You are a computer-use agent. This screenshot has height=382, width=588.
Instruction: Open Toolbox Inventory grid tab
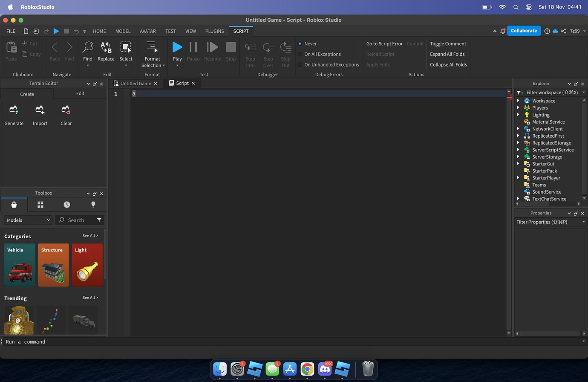tap(40, 205)
